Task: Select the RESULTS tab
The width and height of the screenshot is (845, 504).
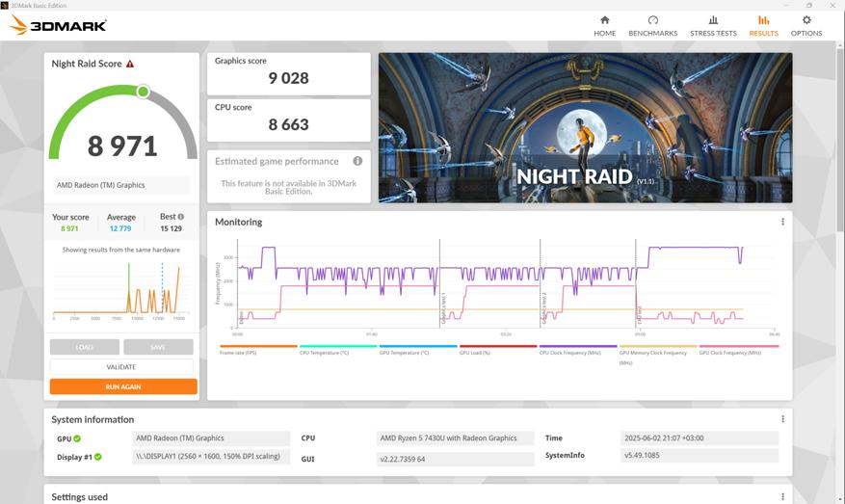Action: point(764,26)
